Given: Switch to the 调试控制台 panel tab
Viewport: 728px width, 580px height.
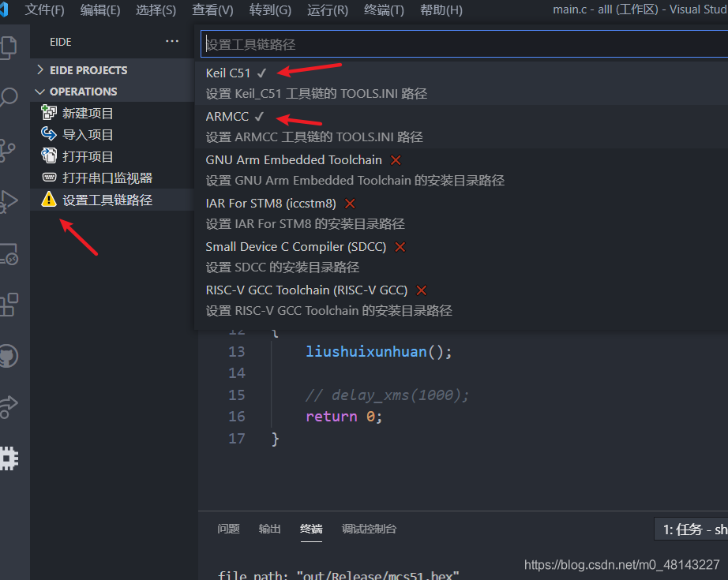Looking at the screenshot, I should click(369, 529).
